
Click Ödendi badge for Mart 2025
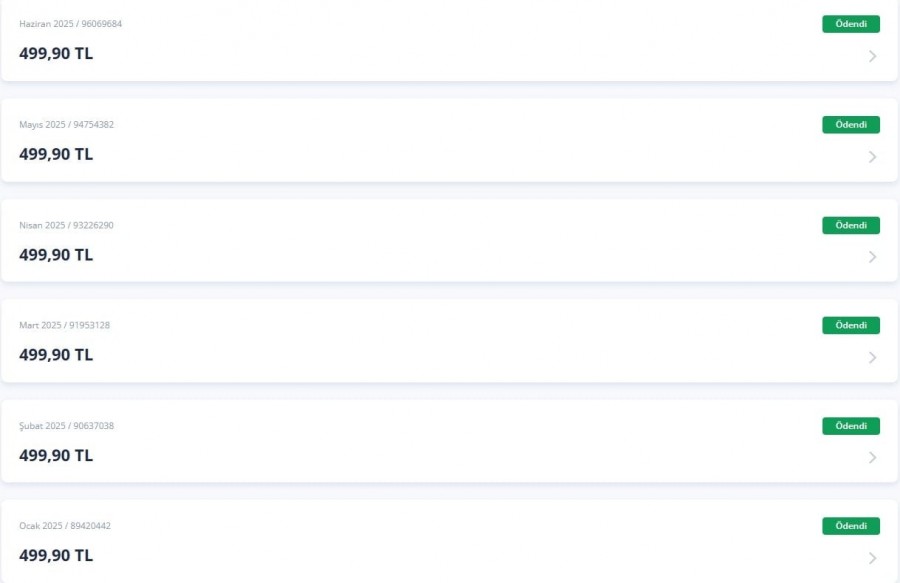click(851, 325)
